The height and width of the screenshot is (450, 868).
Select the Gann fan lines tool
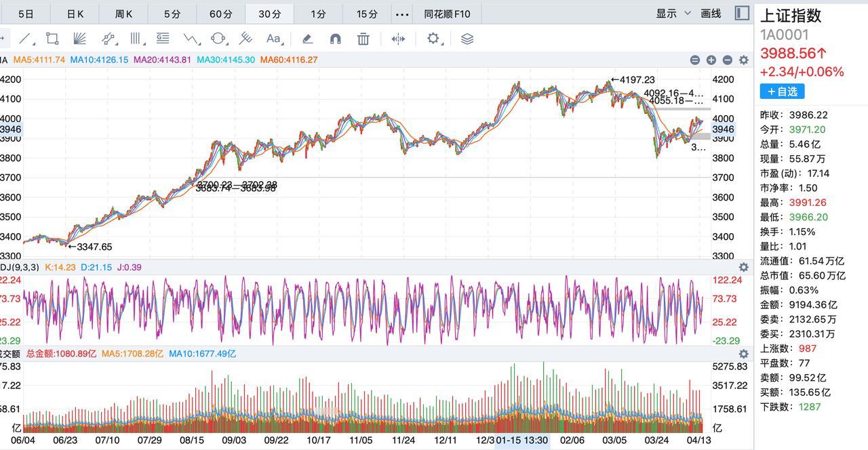point(79,39)
